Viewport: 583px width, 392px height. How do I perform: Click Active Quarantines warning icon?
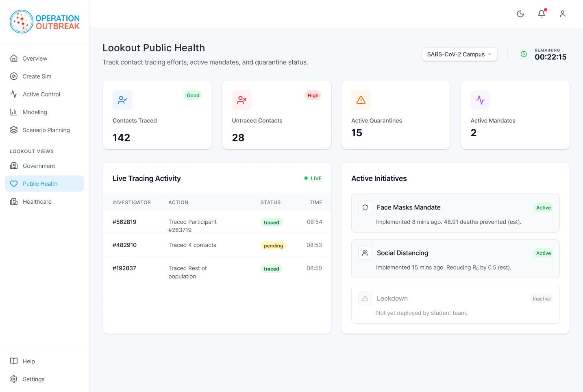coord(361,100)
